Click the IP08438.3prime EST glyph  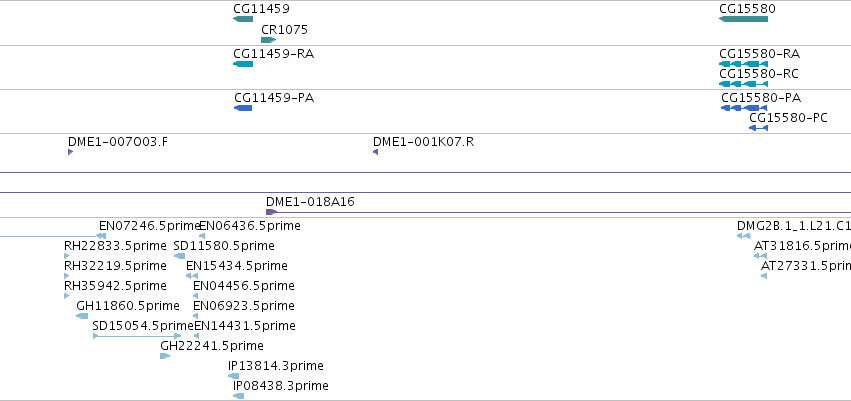[x=238, y=396]
